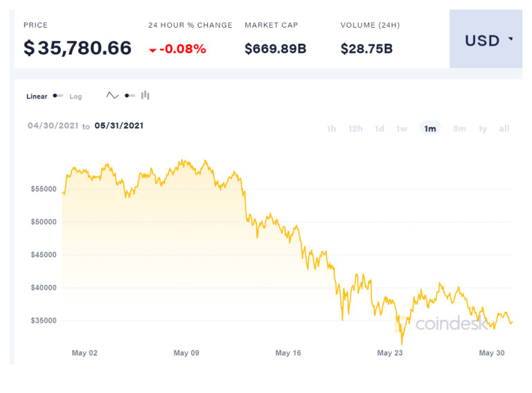Open the USD currency dropdown
The height and width of the screenshot is (393, 532).
pos(486,40)
